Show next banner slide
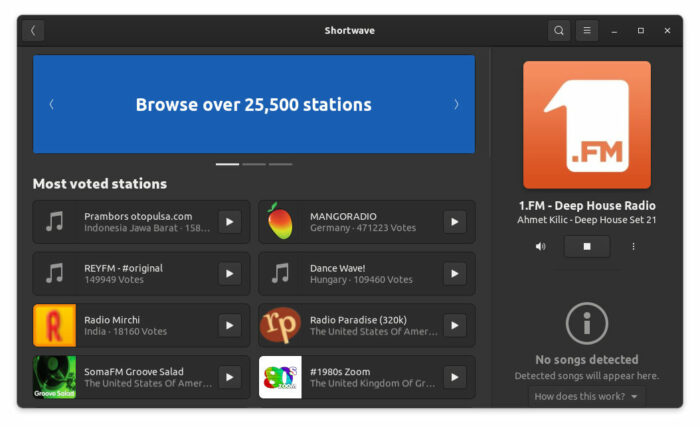The height and width of the screenshot is (427, 700). coord(456,105)
